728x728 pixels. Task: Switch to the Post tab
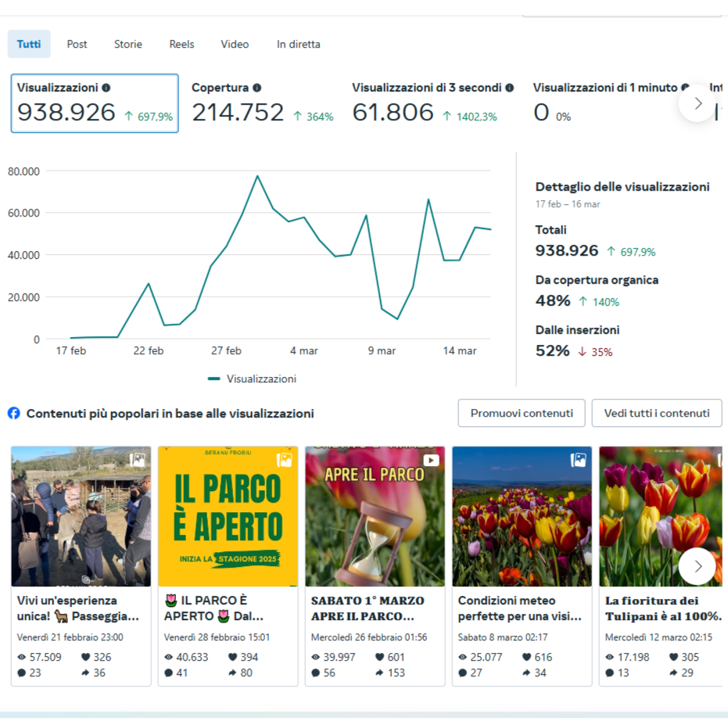(77, 45)
